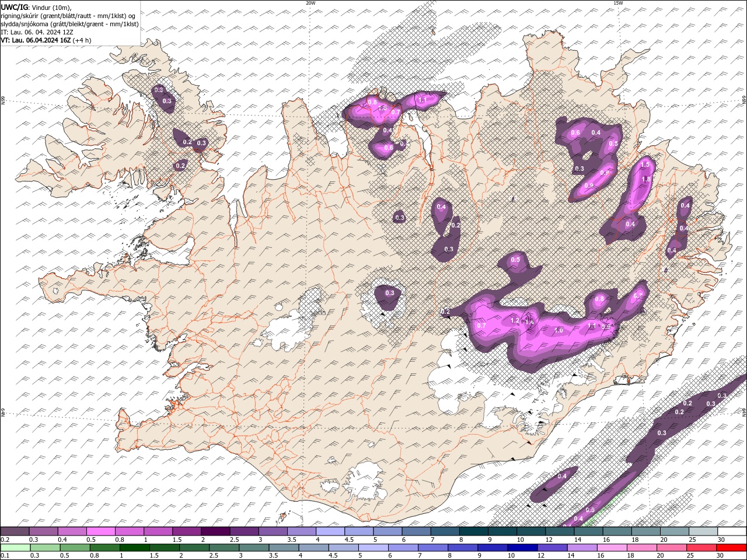
Task: Click the UWC/IG title text
Action: click(13, 6)
